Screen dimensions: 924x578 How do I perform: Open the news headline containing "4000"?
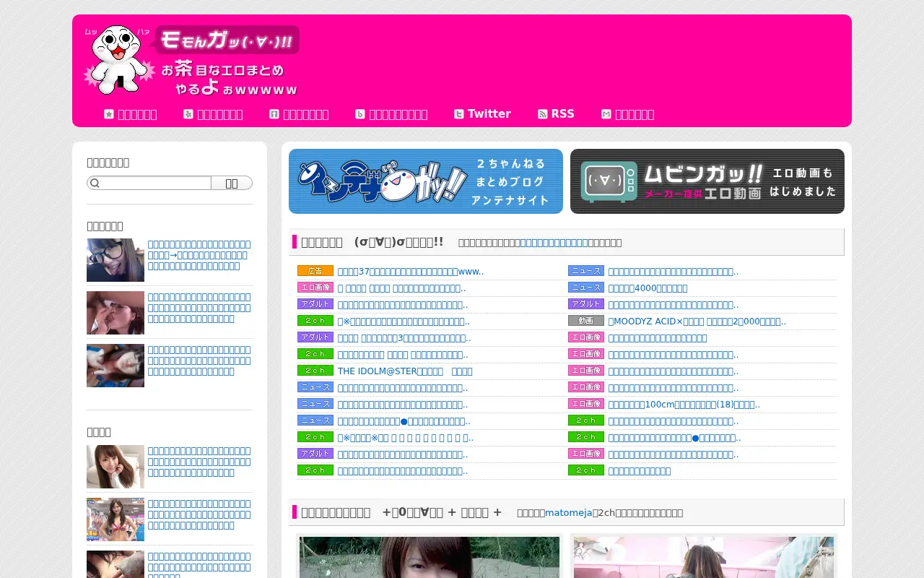tap(648, 288)
